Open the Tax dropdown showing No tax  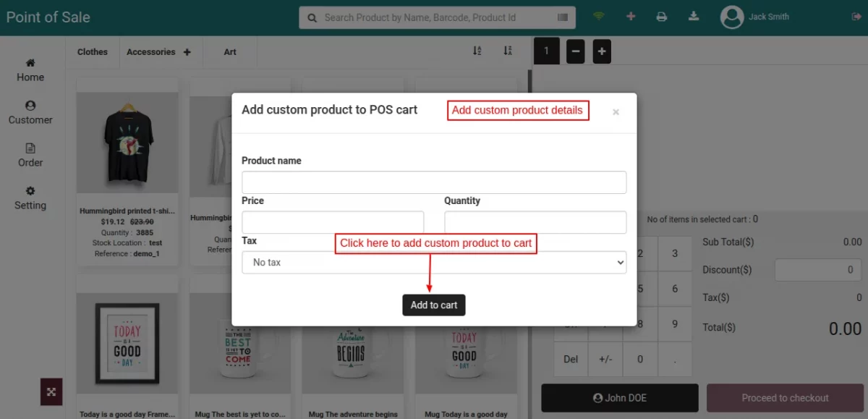pos(433,262)
